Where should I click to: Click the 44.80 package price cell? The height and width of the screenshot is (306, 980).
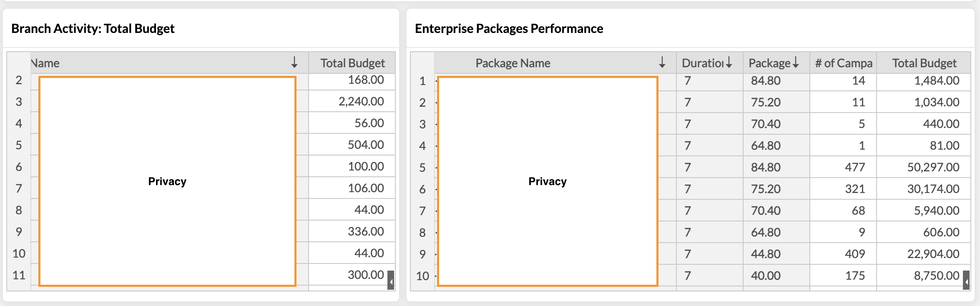766,254
